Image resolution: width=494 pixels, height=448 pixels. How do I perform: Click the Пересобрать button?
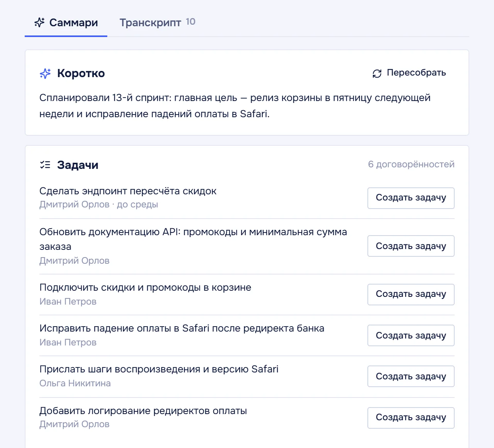click(x=409, y=73)
